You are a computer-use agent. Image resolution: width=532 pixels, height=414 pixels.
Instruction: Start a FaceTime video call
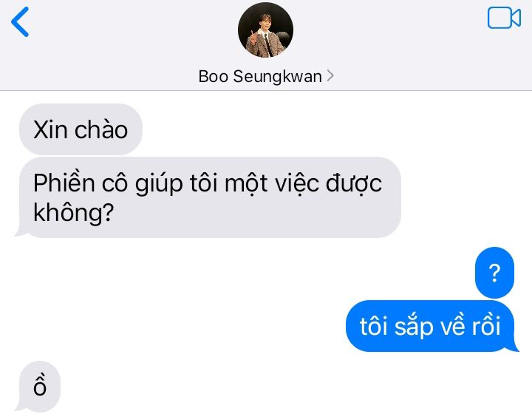tap(504, 18)
